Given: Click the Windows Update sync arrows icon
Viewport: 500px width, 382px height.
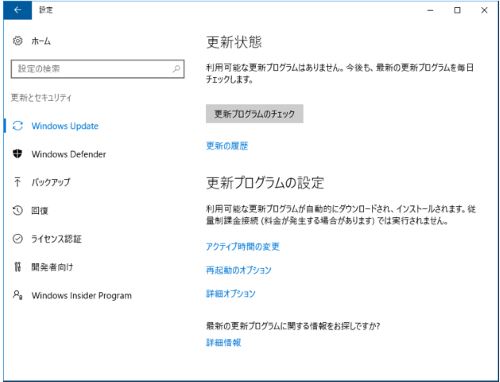Looking at the screenshot, I should pos(18,126).
